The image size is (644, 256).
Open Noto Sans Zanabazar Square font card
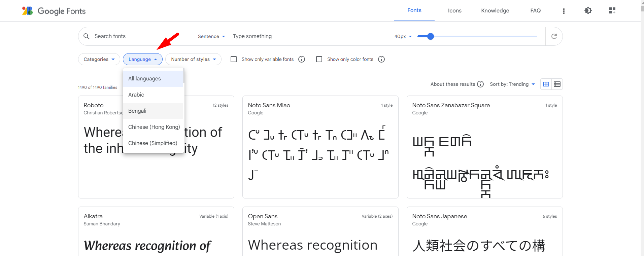click(485, 147)
